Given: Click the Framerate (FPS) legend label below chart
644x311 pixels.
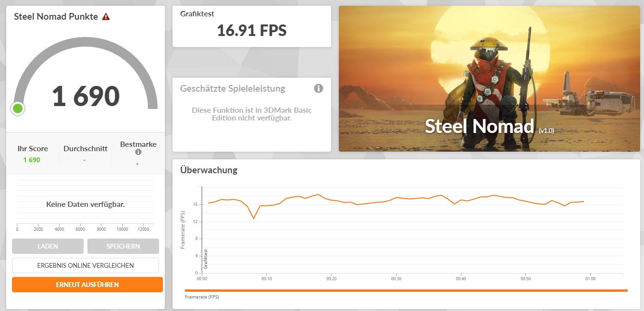Looking at the screenshot, I should pos(202,297).
